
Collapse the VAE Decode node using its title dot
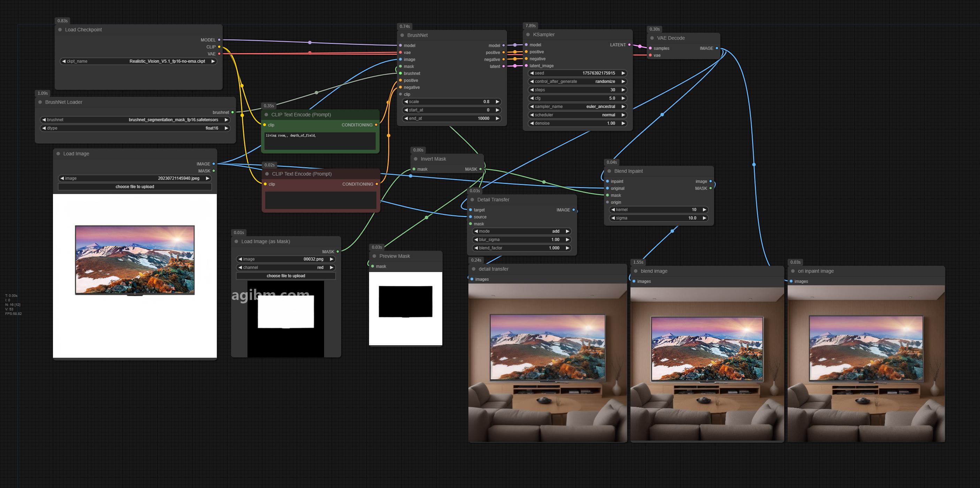(652, 38)
